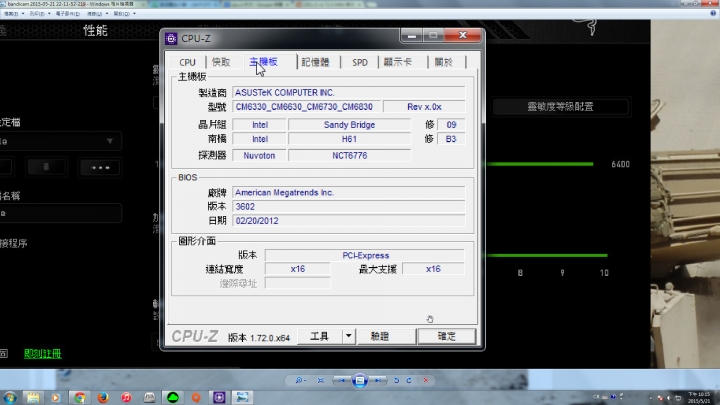Click the photo viewer help icon

click(713, 13)
